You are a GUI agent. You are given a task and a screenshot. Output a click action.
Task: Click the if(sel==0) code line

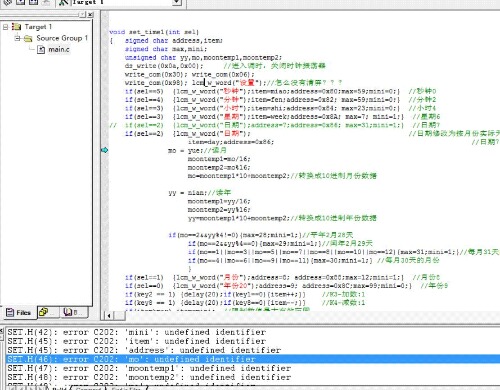pyautogui.click(x=286, y=286)
